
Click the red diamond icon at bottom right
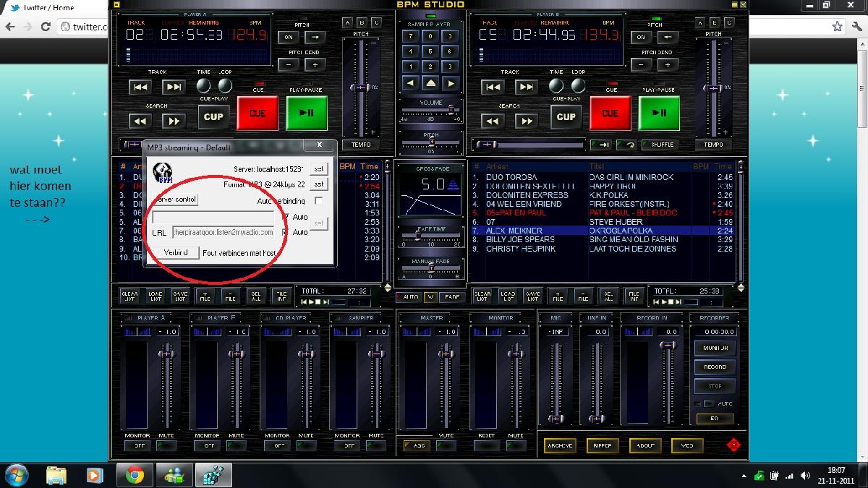pyautogui.click(x=733, y=445)
